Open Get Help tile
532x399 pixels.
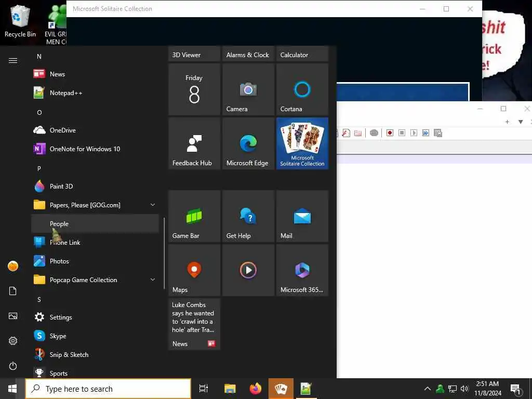248,216
